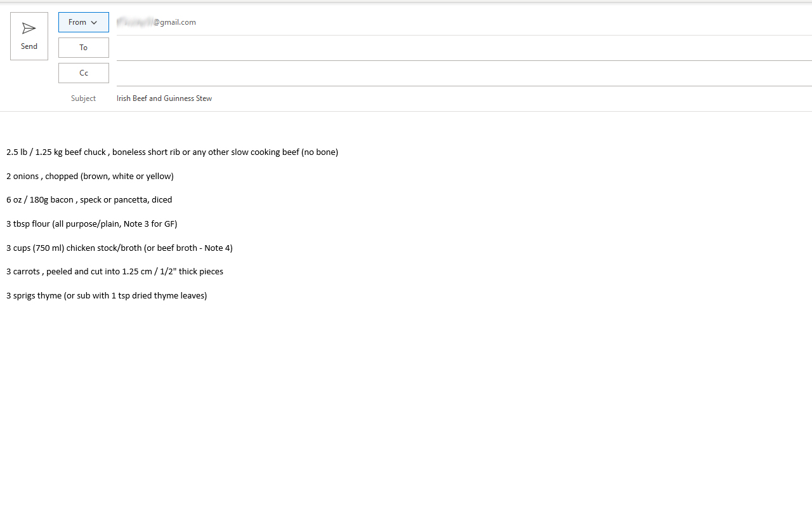The image size is (812, 508).
Task: Click the 3 sprigs thyme line
Action: 107,296
